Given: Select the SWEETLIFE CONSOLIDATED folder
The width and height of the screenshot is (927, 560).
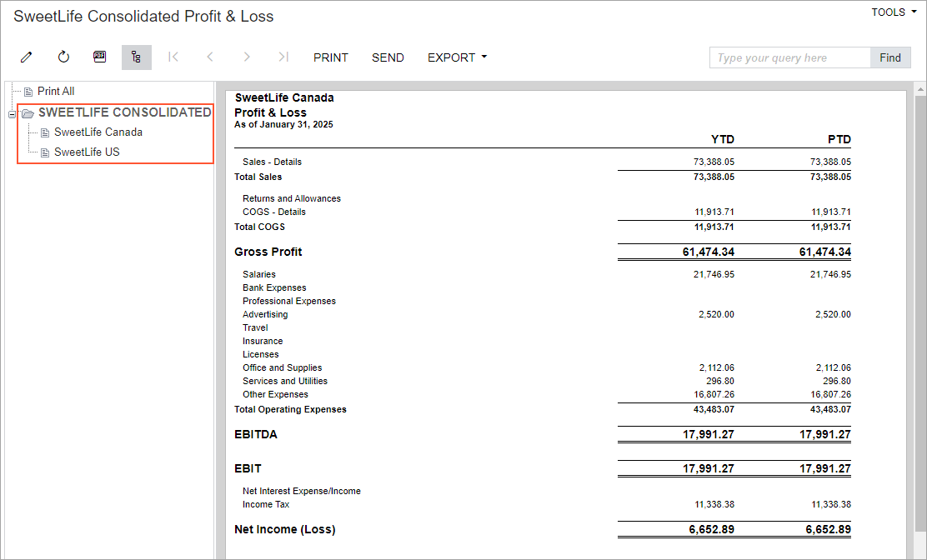Looking at the screenshot, I should pyautogui.click(x=125, y=112).
